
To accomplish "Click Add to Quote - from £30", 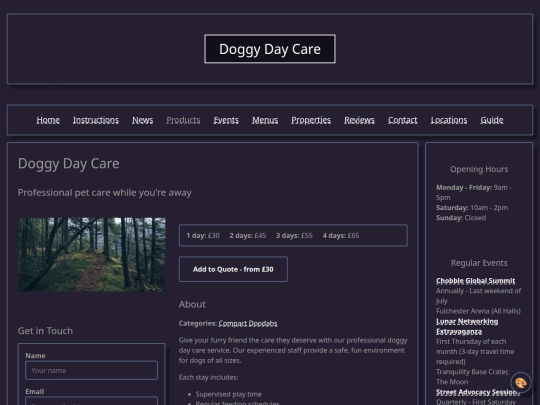I will click(233, 269).
